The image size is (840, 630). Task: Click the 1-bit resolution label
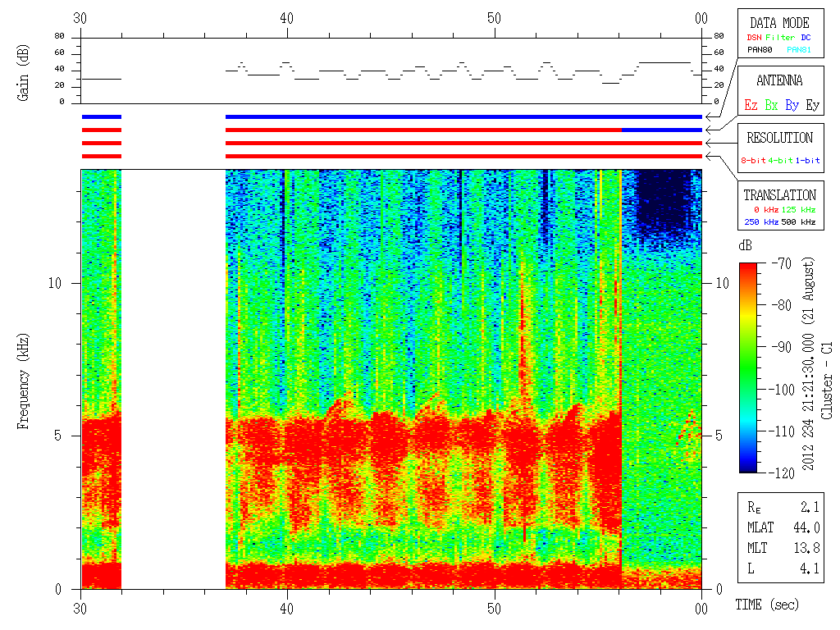(807, 160)
